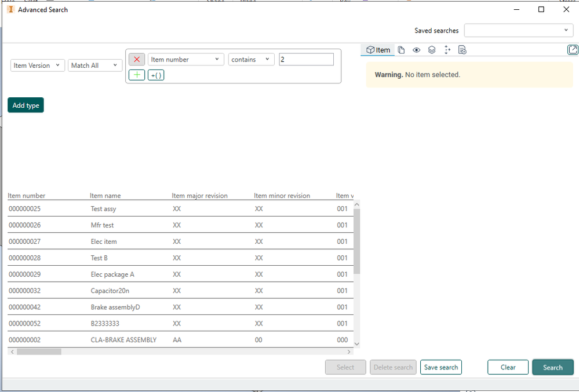Select item number 000000028
The image size is (579, 392).
tap(25, 258)
